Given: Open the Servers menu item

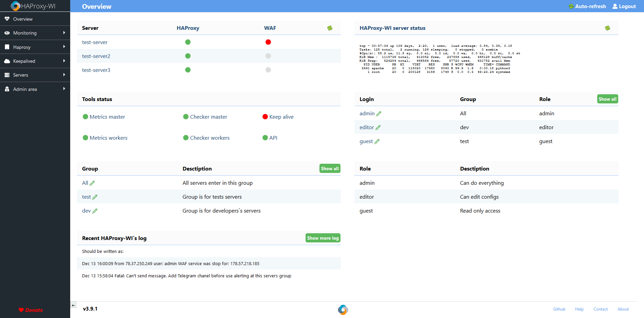Looking at the screenshot, I should click(35, 75).
